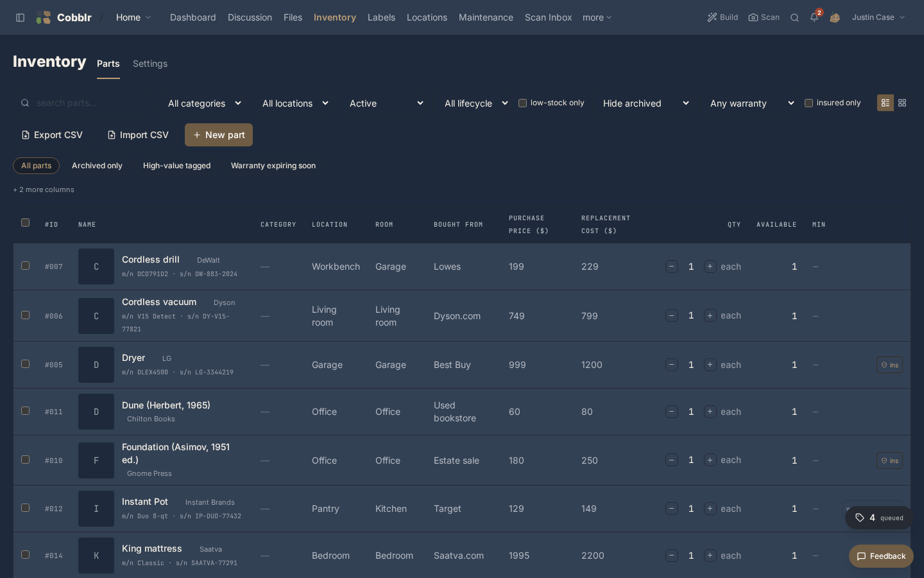Click the New part button

(x=219, y=135)
